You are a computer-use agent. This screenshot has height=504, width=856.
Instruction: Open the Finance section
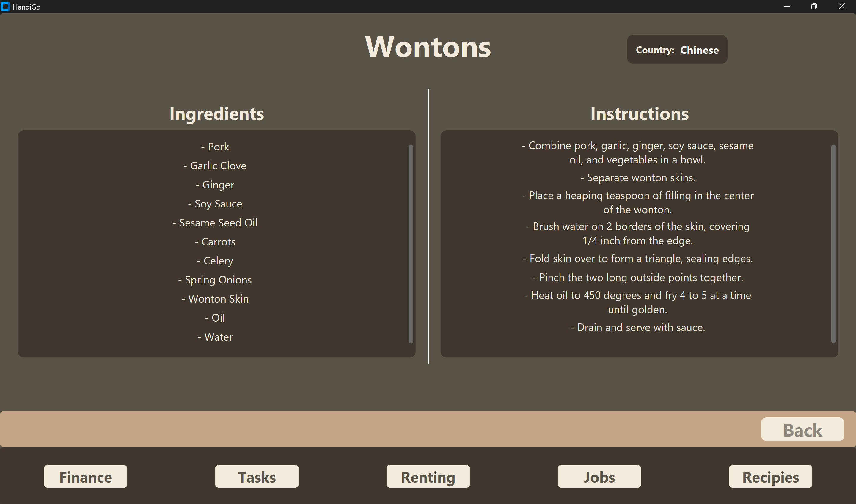pos(86,477)
